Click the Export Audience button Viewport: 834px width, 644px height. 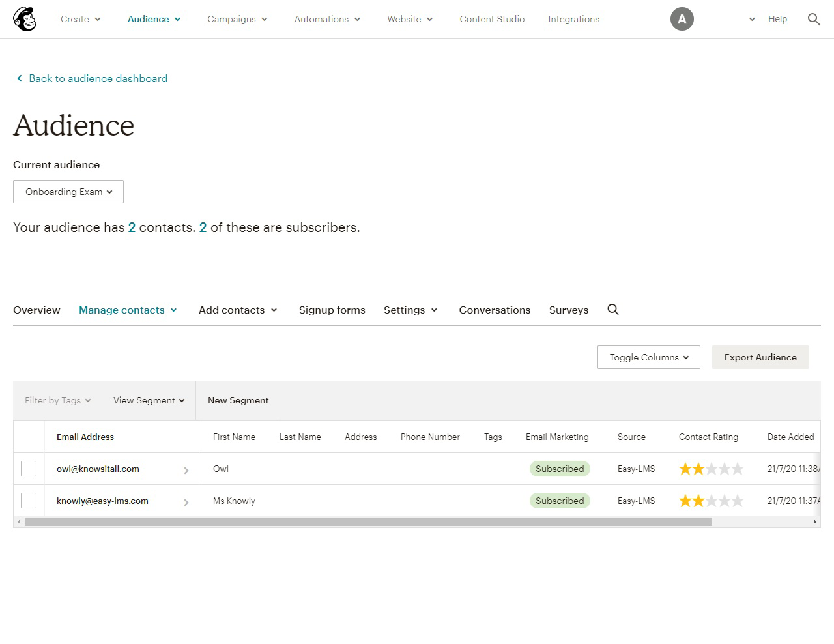[x=760, y=357]
